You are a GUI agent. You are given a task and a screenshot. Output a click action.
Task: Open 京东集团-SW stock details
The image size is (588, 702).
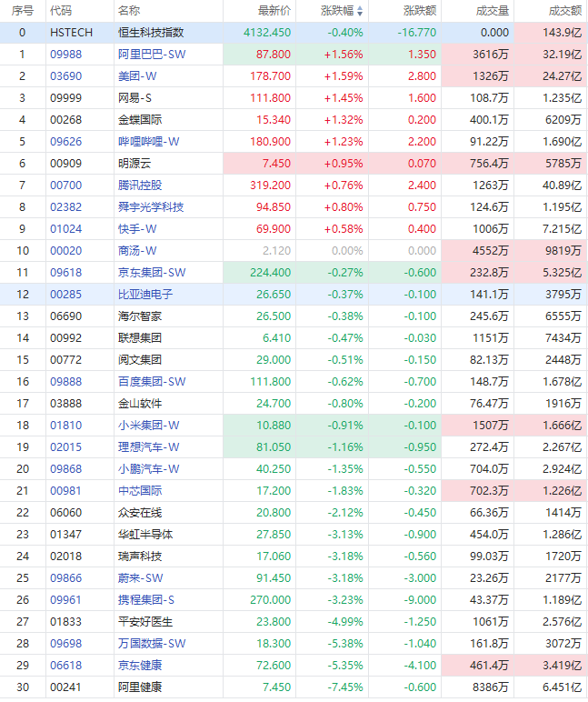point(152,273)
